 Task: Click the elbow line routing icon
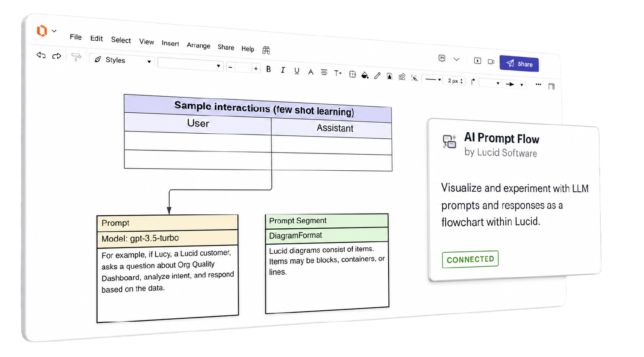(473, 82)
